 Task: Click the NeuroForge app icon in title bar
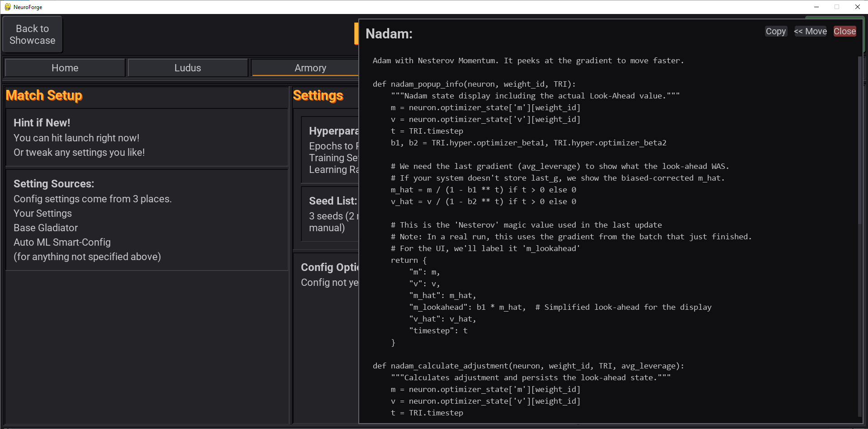7,7
